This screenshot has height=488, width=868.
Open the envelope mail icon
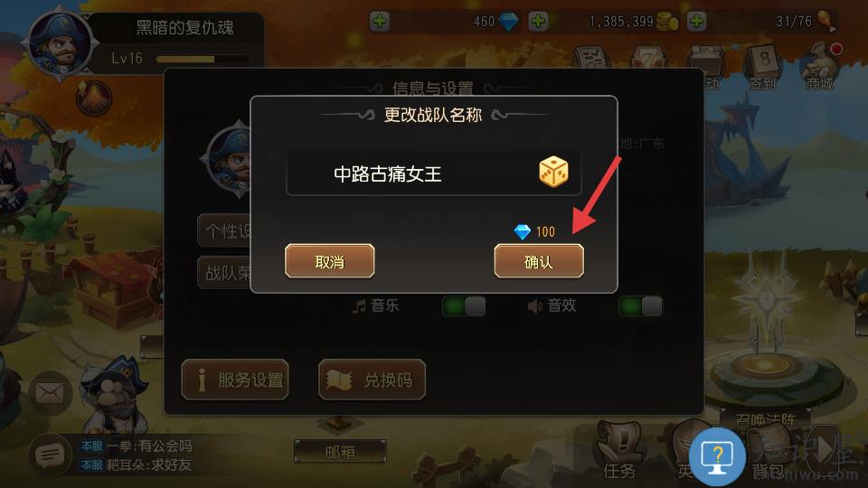50,393
